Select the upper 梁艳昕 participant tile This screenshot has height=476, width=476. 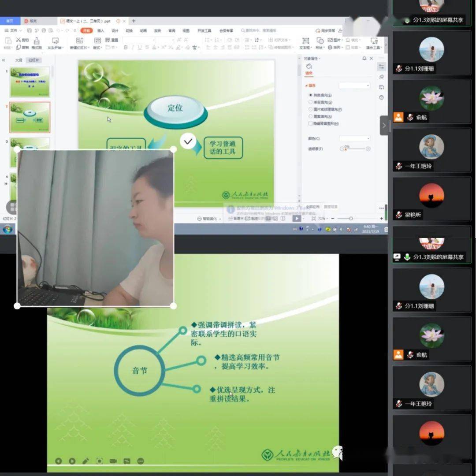click(431, 200)
